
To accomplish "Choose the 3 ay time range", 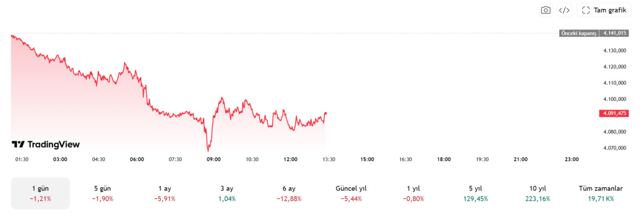I will (226, 193).
